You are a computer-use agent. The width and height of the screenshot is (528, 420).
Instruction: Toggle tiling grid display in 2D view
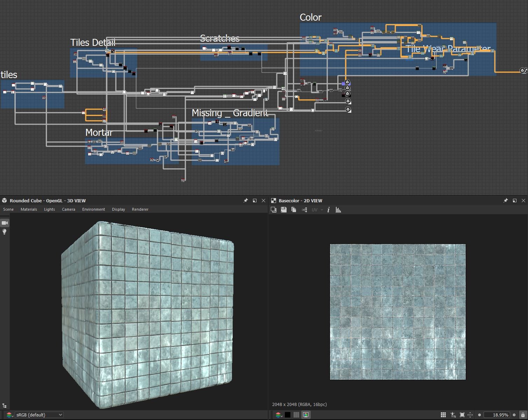[x=443, y=415]
